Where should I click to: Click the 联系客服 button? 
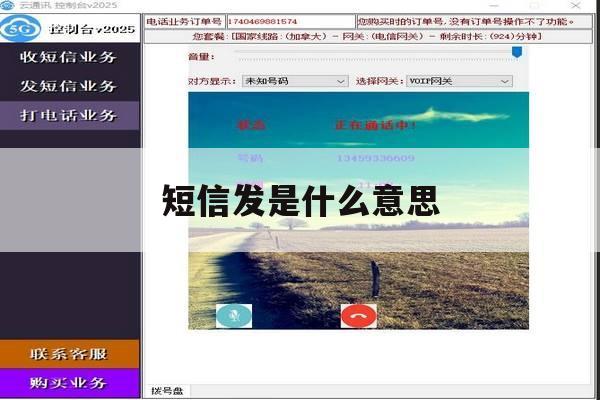pos(70,354)
